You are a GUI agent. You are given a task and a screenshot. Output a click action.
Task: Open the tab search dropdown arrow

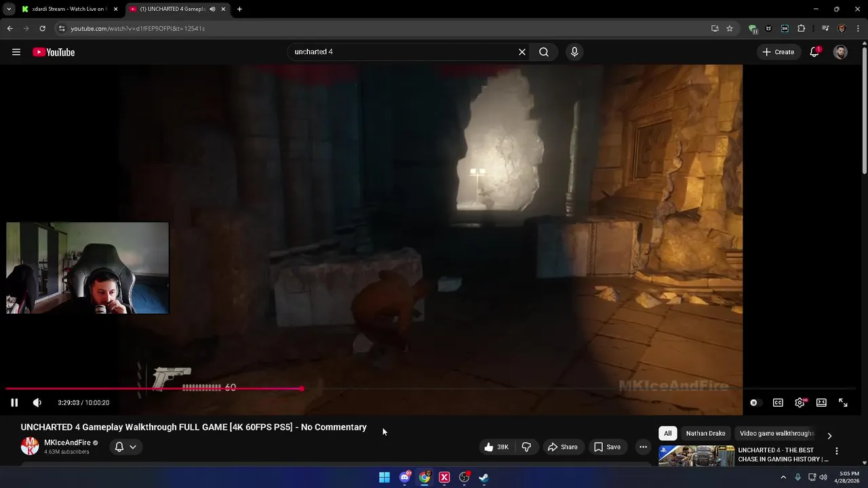tap(9, 9)
